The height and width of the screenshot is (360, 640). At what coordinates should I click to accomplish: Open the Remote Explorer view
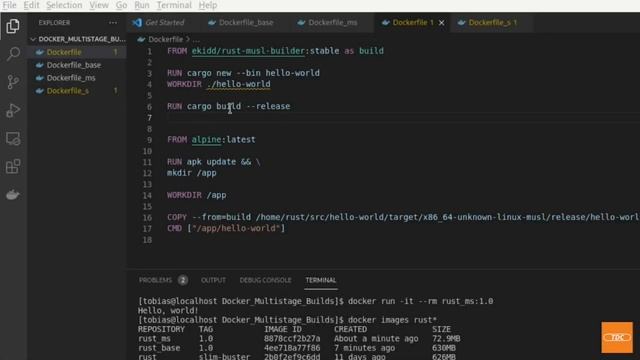[13, 139]
